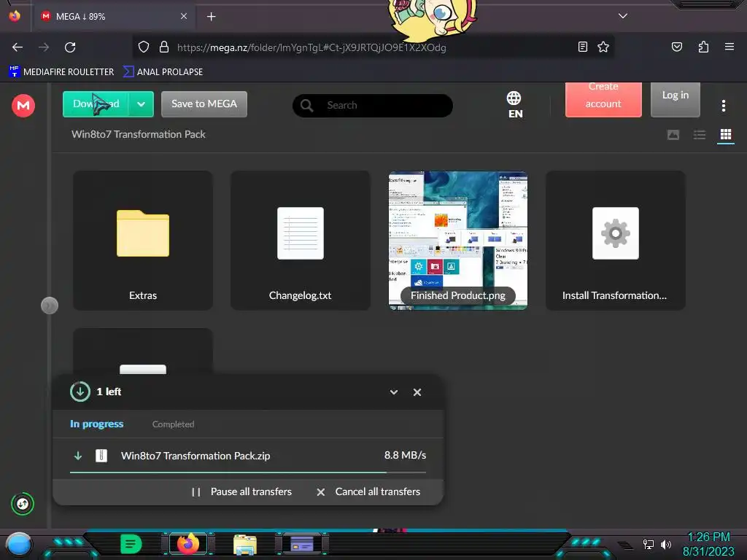Open the second bookmarks toolbar link

coord(163,72)
